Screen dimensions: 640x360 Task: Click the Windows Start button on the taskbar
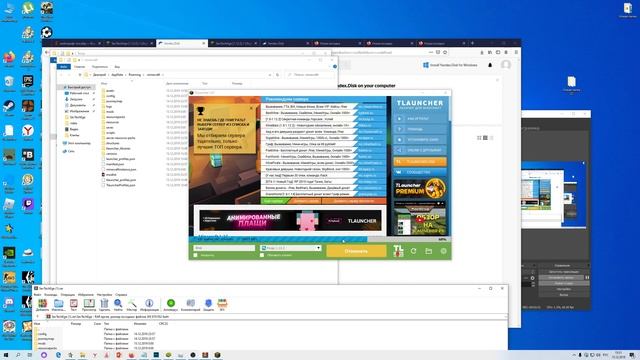pyautogui.click(x=6, y=355)
